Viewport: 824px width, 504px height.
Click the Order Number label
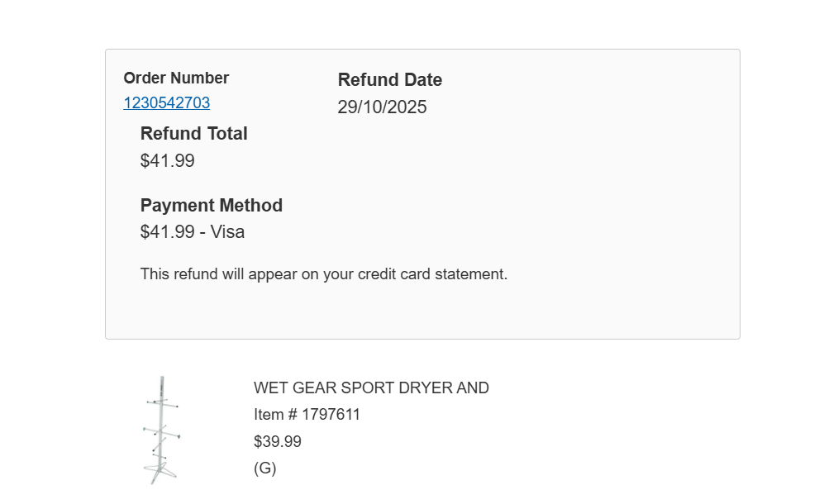[176, 78]
